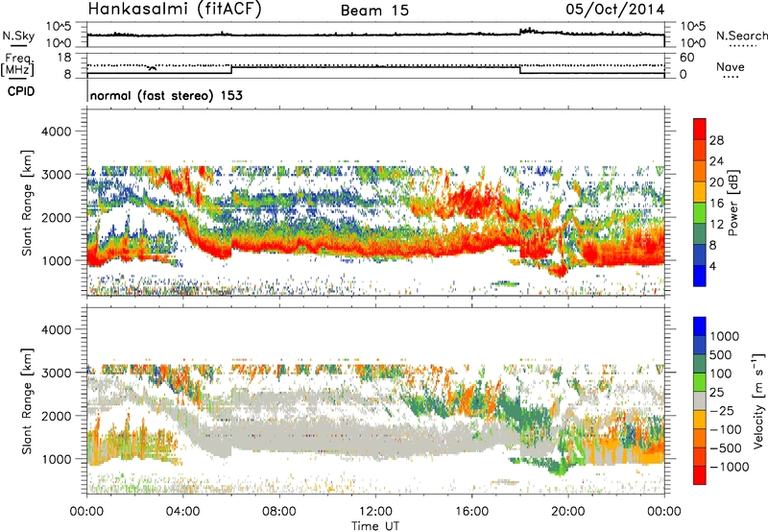The width and height of the screenshot is (768, 532).
Task: Click the 28 tick on power colorbar
Action: (716, 140)
